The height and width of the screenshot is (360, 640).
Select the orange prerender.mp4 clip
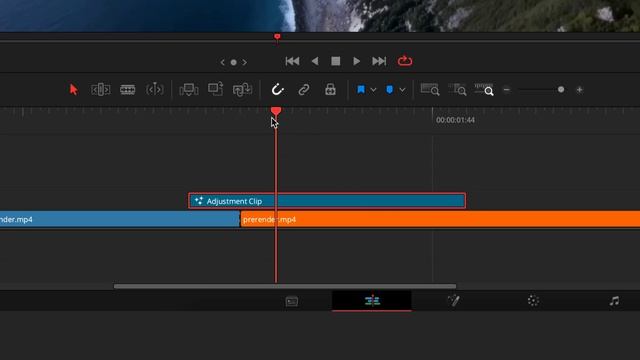440,219
